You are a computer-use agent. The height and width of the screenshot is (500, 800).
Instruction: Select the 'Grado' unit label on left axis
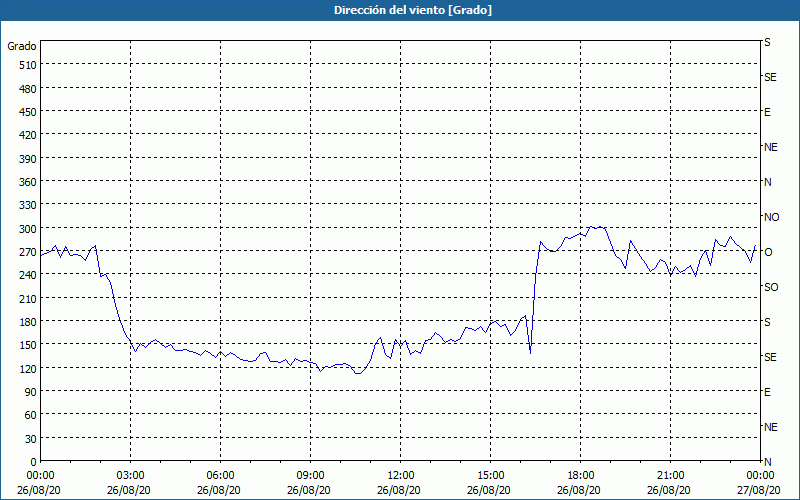click(22, 46)
